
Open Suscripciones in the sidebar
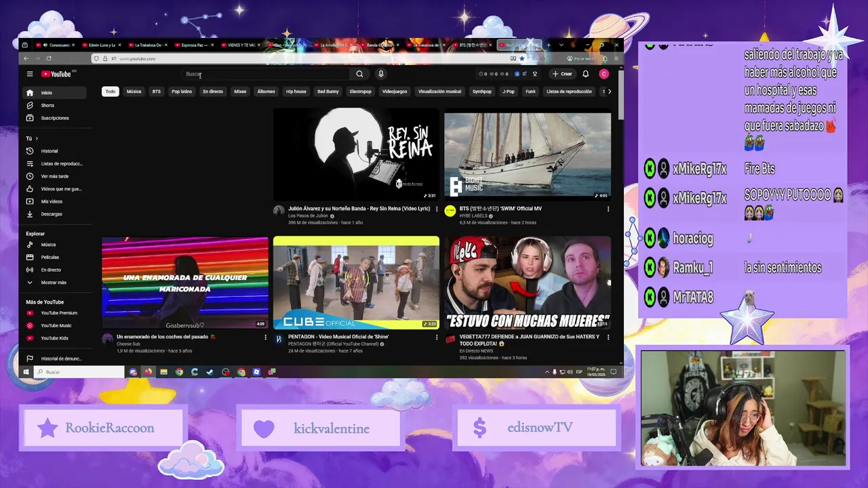(x=56, y=118)
